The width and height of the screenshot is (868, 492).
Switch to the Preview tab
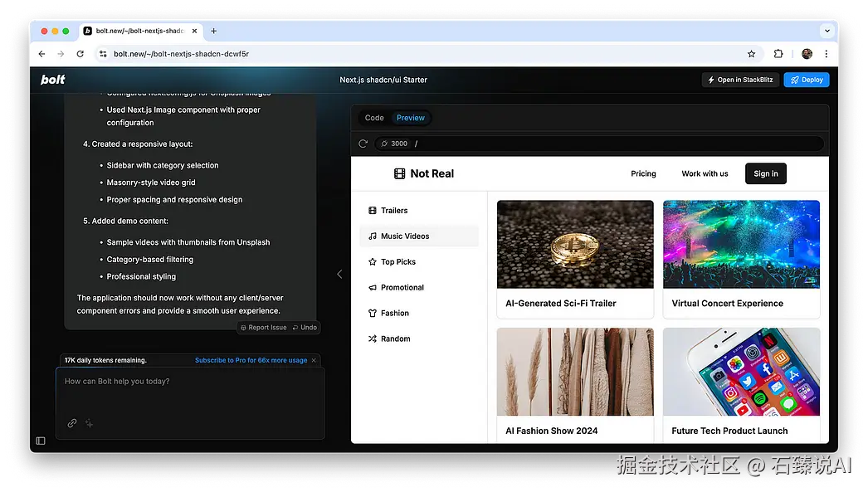[x=411, y=118]
